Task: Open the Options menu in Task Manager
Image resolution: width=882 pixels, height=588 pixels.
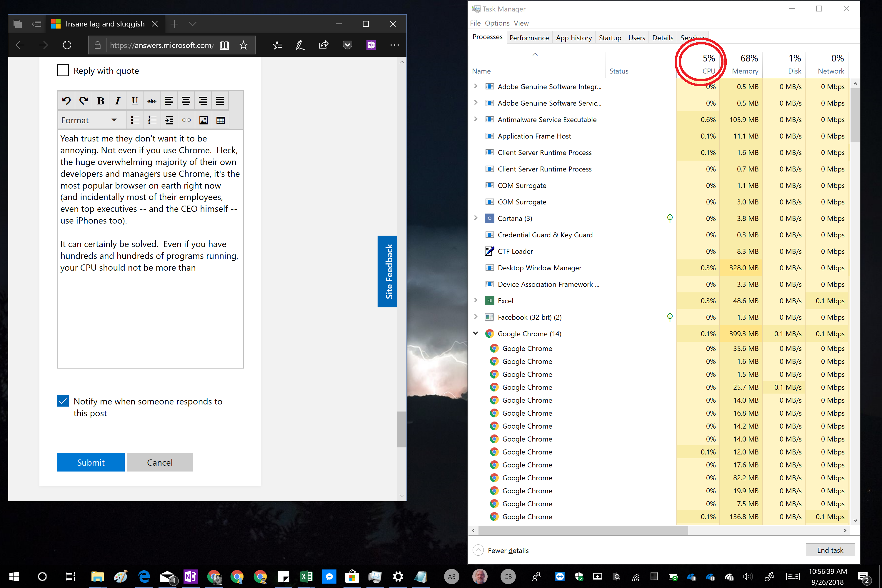Action: click(497, 23)
